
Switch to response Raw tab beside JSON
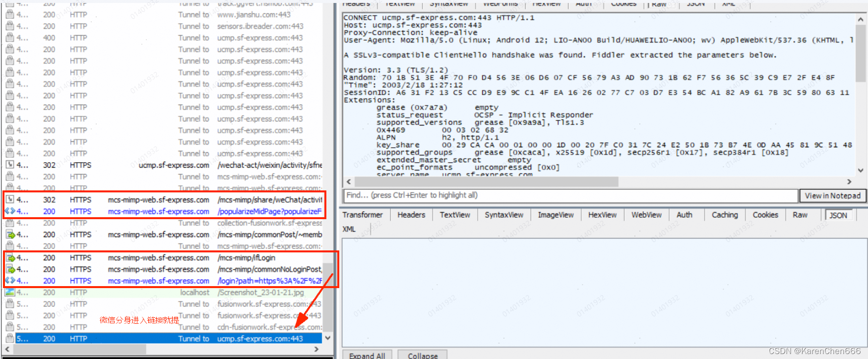[x=800, y=215]
